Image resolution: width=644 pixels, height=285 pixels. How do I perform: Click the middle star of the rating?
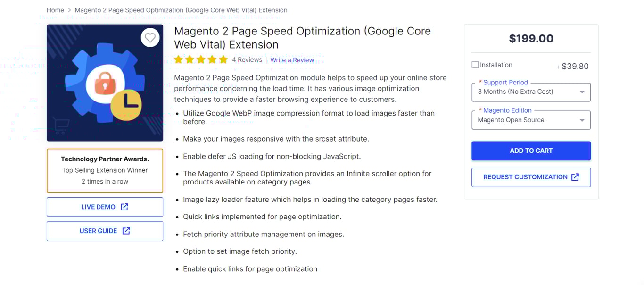tap(201, 59)
